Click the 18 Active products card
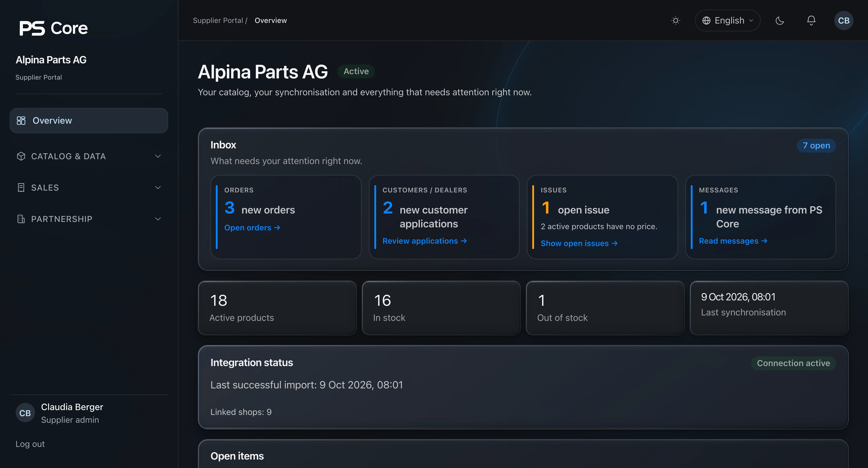The width and height of the screenshot is (868, 468). click(277, 308)
